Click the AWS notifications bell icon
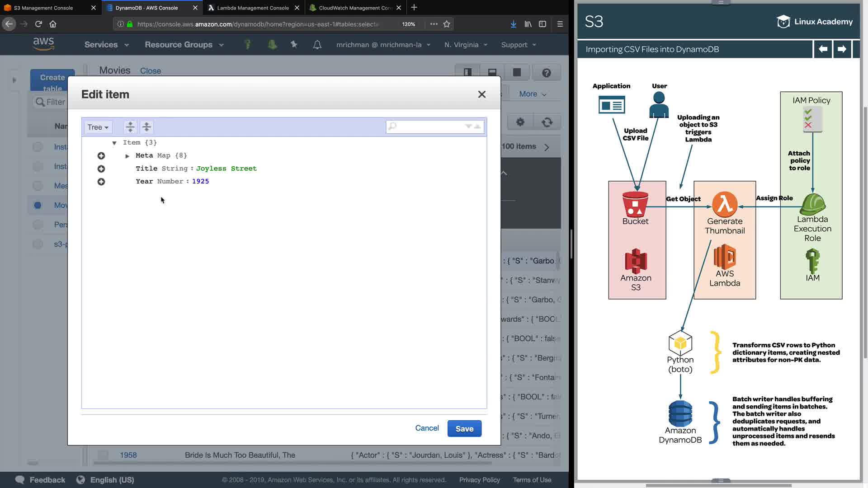 pyautogui.click(x=317, y=45)
